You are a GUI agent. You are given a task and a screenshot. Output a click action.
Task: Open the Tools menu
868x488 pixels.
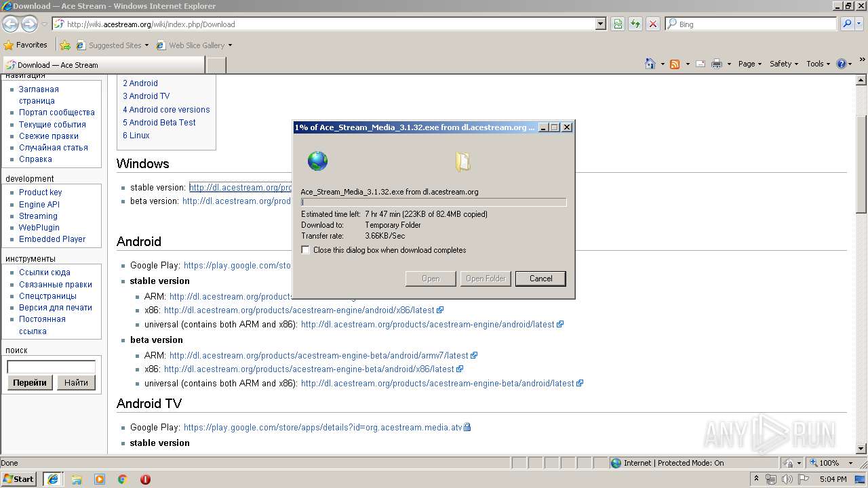pos(818,64)
